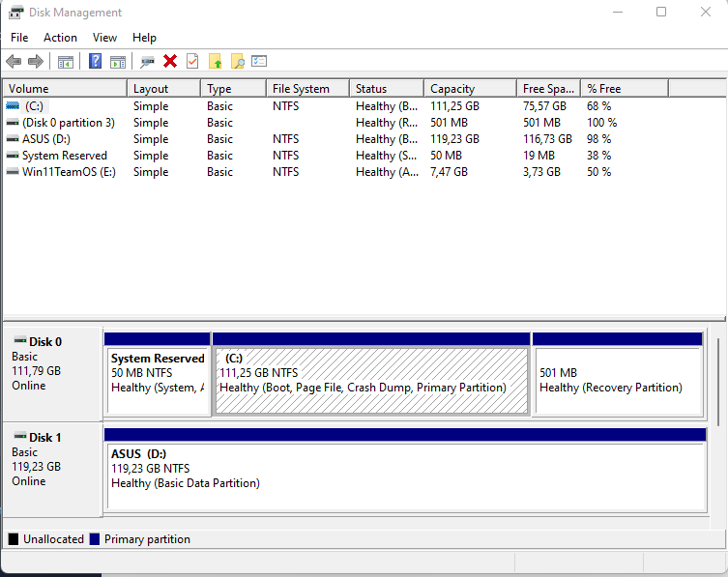This screenshot has width=728, height=577.
Task: Toggle the Show/Hide Console Tree icon
Action: pyautogui.click(x=66, y=62)
